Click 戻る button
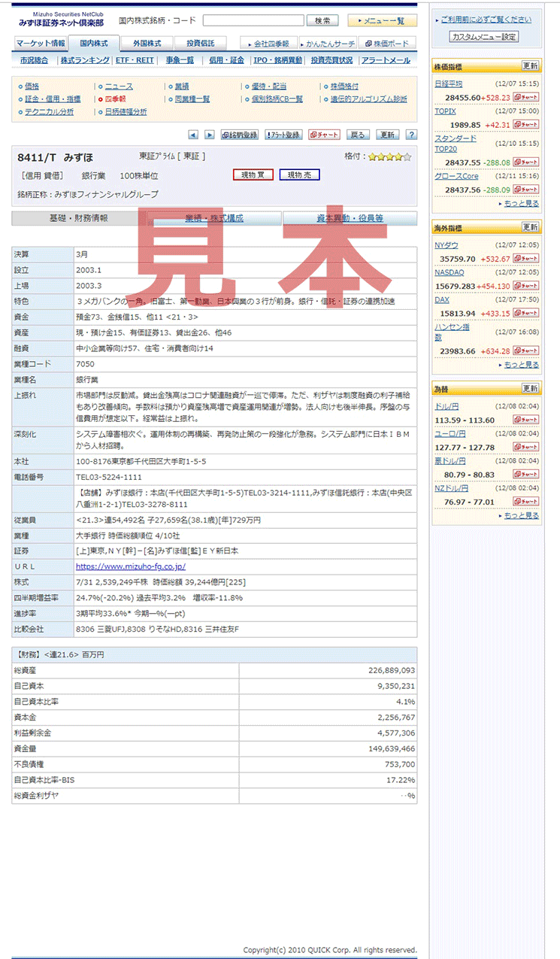Viewport: 560px width, 959px height. click(x=359, y=135)
